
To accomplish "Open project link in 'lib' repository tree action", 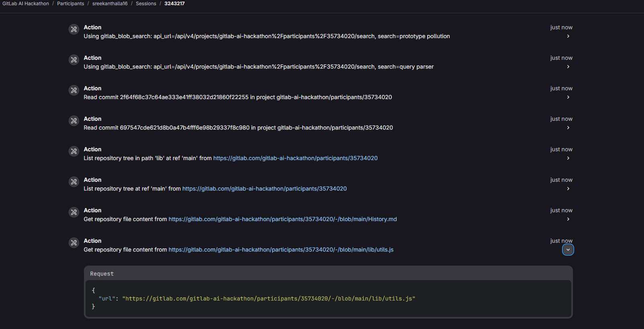I will 296,158.
